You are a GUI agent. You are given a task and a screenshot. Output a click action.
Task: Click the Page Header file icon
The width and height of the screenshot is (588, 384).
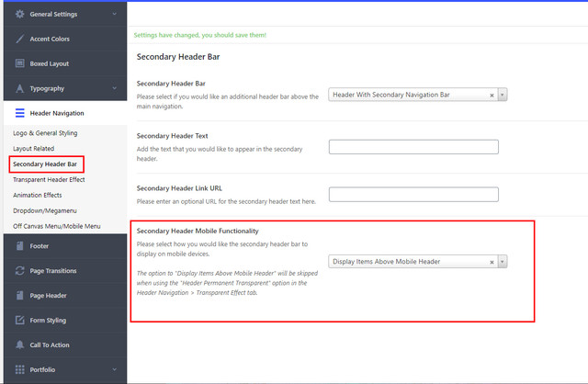[x=19, y=295]
